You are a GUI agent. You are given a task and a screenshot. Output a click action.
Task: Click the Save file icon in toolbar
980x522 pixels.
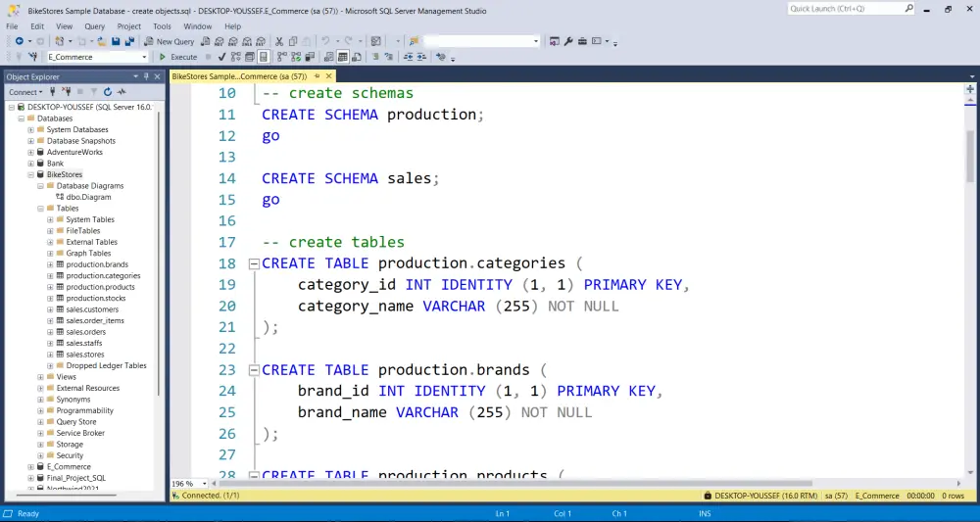(116, 41)
